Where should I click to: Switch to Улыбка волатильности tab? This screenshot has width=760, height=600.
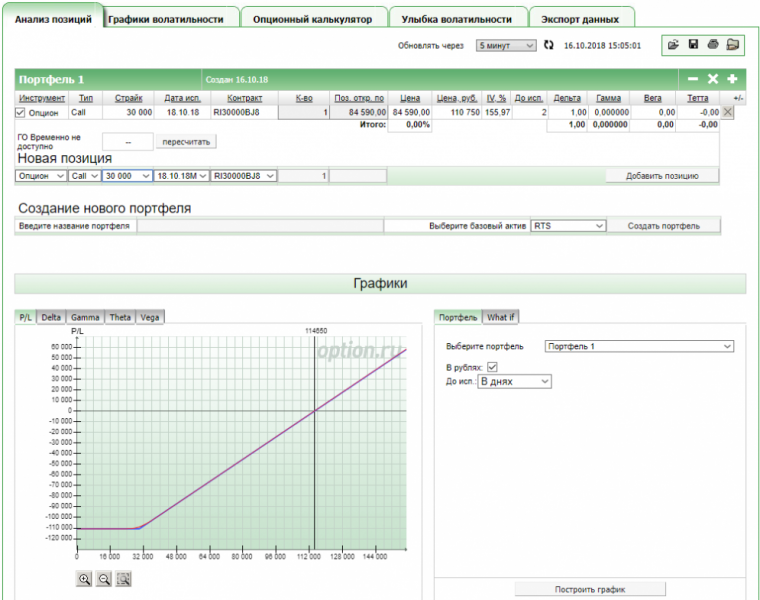pyautogui.click(x=457, y=19)
